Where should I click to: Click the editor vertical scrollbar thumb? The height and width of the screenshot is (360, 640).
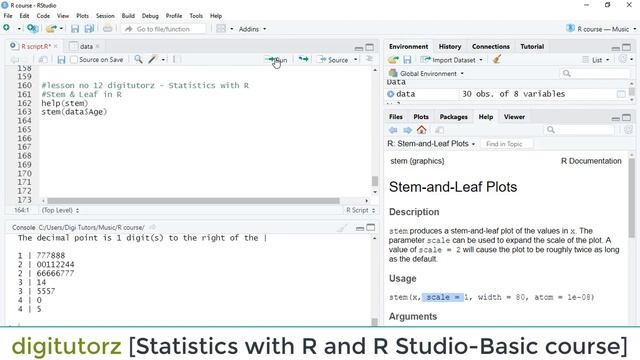[x=375, y=181]
